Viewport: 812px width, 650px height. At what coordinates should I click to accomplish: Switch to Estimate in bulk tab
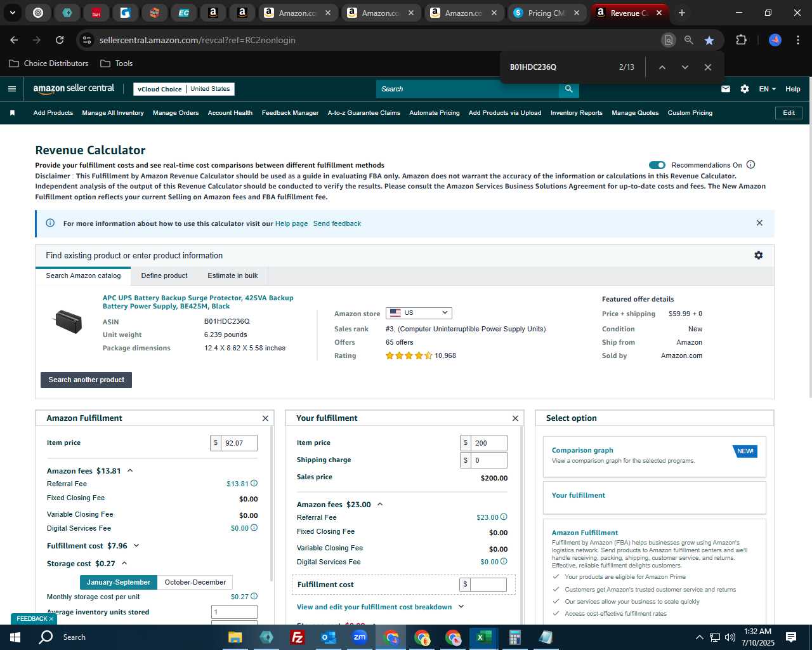(x=233, y=275)
